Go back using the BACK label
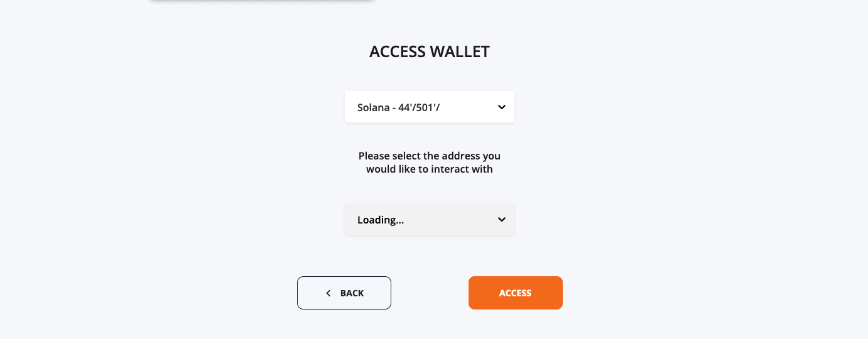 click(352, 293)
